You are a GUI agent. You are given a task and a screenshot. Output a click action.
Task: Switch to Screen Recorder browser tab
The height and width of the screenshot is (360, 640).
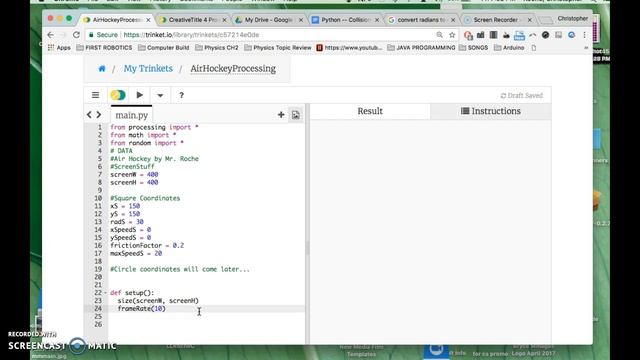click(498, 20)
